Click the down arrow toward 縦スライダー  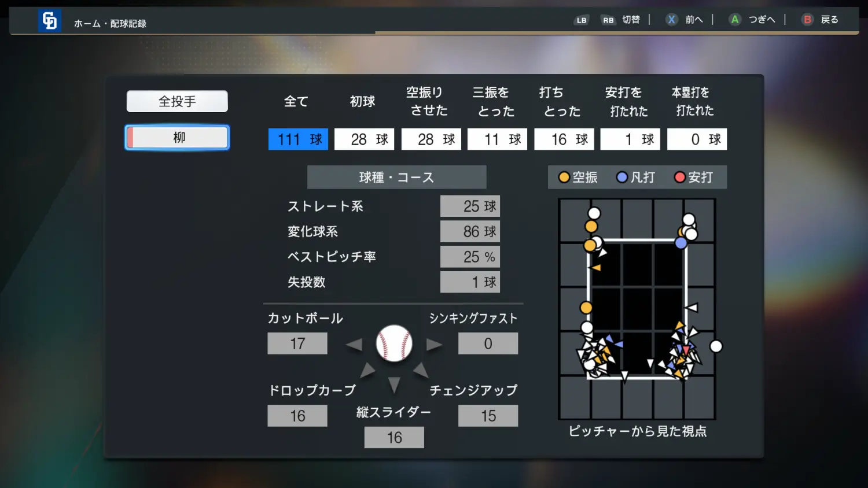[x=394, y=385]
